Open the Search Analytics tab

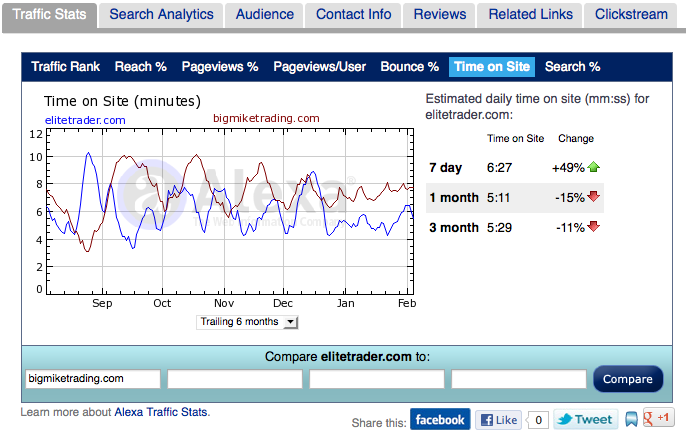click(x=161, y=15)
